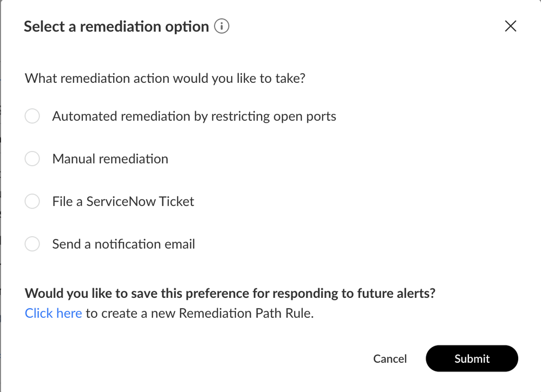Enable the Send a notification email radio
Image resolution: width=541 pixels, height=392 pixels.
click(x=32, y=244)
